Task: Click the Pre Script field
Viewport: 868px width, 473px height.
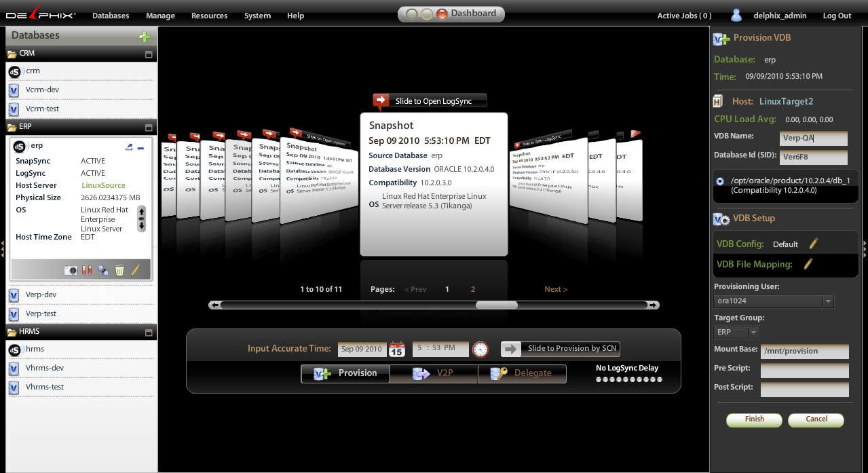Action: point(805,371)
